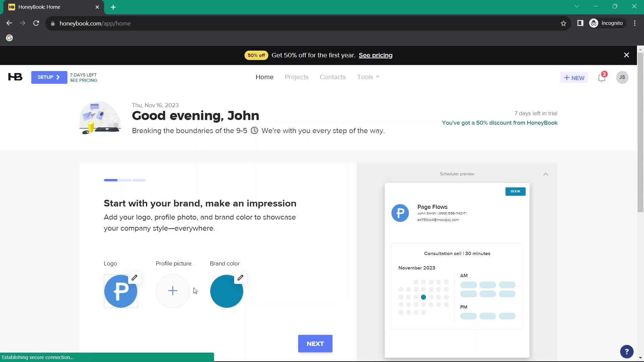Click SEE PRICING under days left
Screen dimensions: 644x362
tap(84, 80)
